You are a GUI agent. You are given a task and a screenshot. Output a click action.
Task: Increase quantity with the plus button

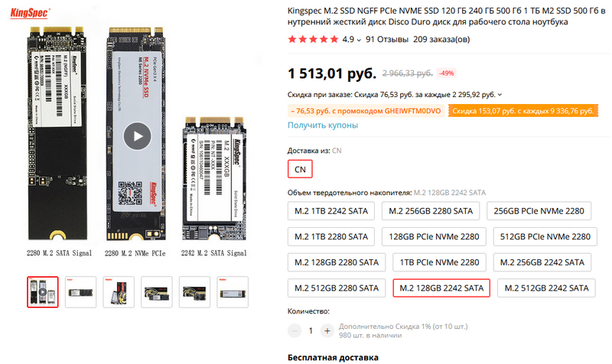[x=327, y=331]
